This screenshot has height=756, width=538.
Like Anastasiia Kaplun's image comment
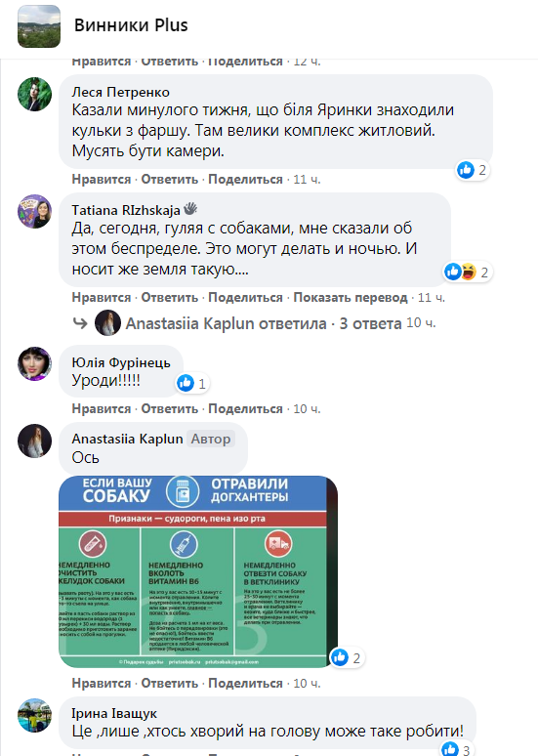point(102,683)
